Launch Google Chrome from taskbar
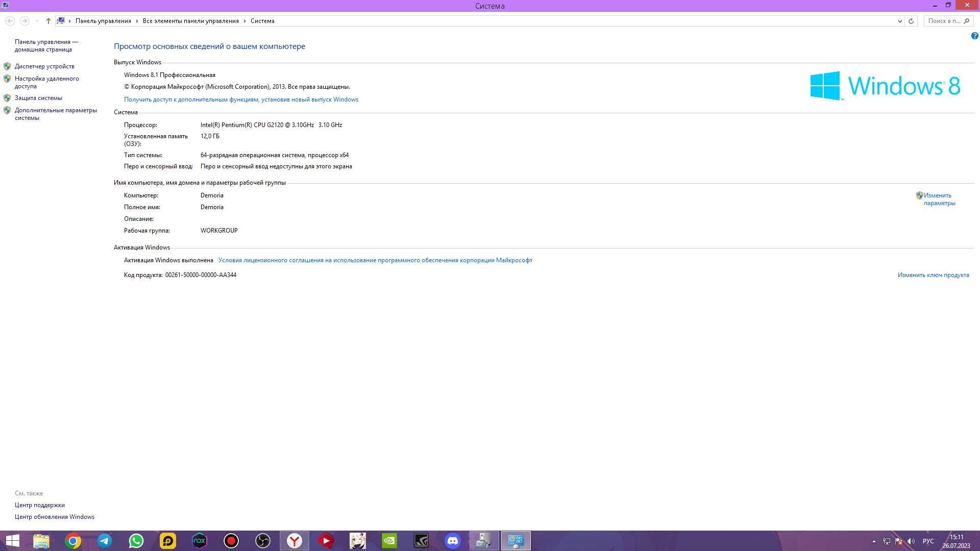Image resolution: width=980 pixels, height=551 pixels. pos(73,541)
